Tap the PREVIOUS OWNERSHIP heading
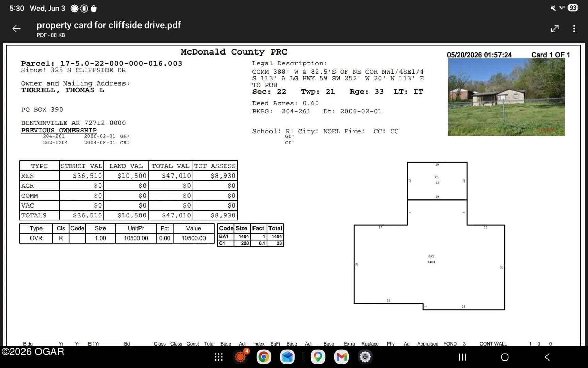 (x=59, y=131)
